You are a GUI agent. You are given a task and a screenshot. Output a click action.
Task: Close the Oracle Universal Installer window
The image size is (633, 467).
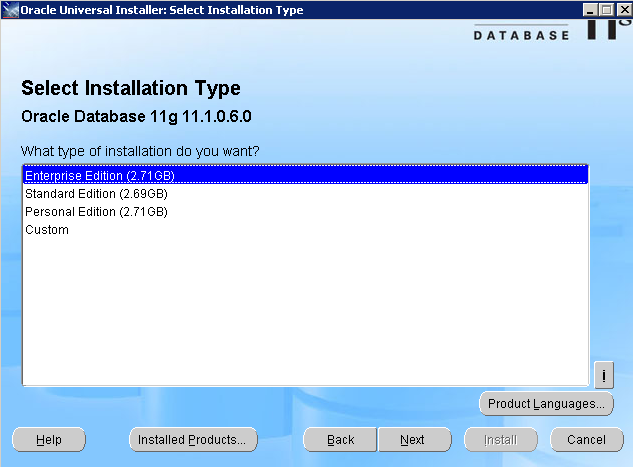coord(624,10)
